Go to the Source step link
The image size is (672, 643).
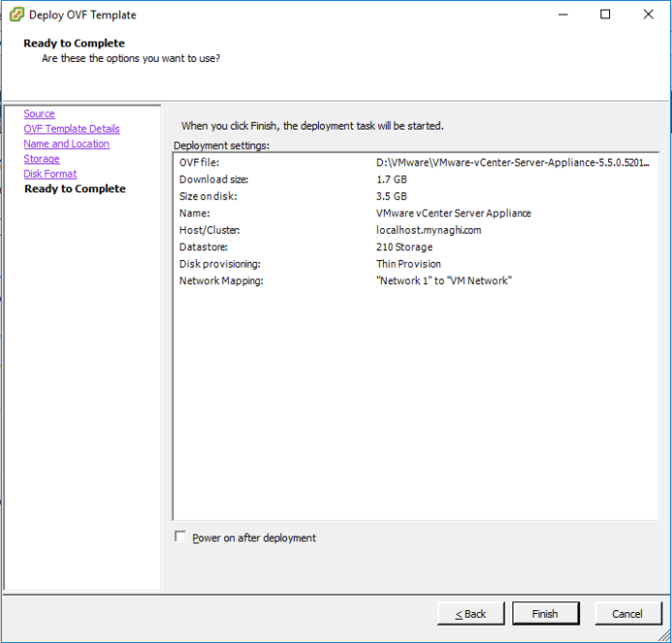coord(40,114)
